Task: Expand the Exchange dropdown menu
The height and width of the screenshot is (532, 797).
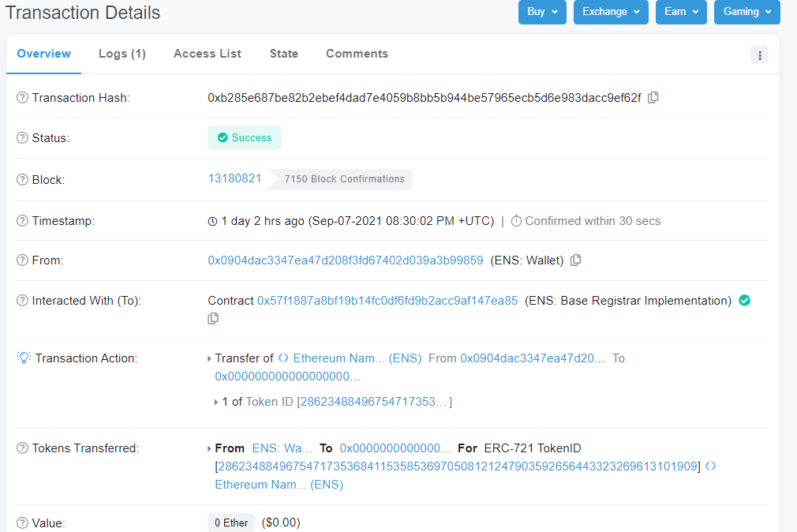Action: [610, 12]
